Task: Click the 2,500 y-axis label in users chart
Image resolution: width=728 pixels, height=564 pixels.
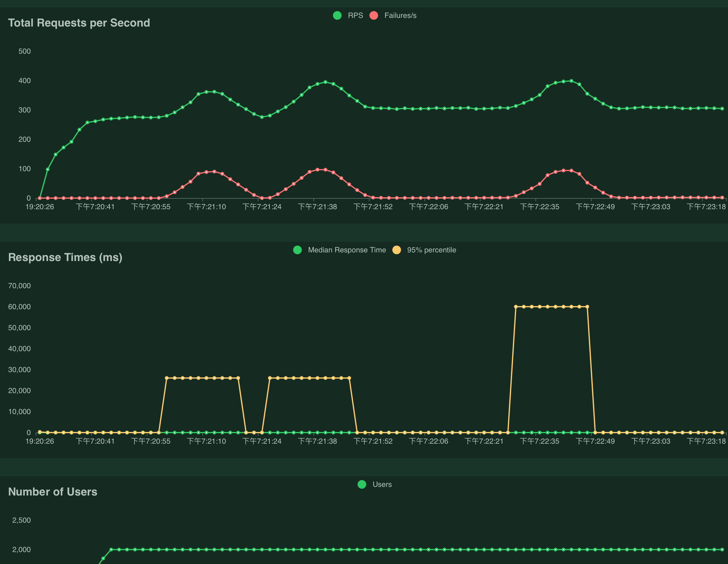Action: [x=21, y=520]
